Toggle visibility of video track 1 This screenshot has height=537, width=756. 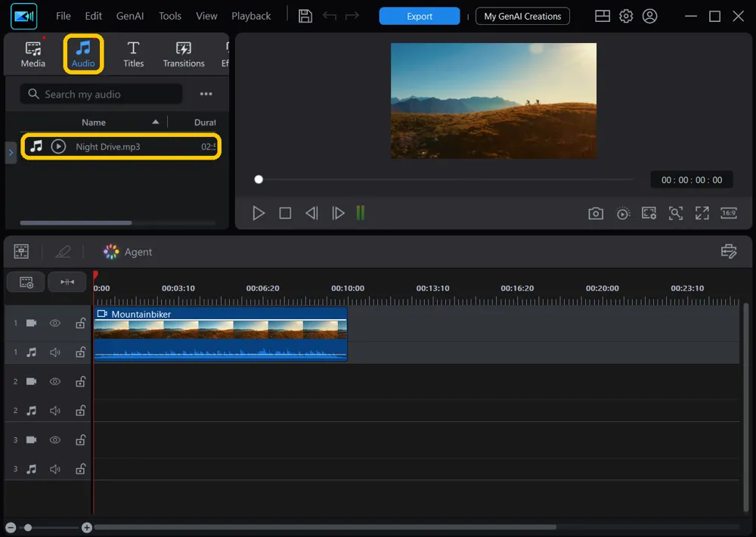point(55,323)
